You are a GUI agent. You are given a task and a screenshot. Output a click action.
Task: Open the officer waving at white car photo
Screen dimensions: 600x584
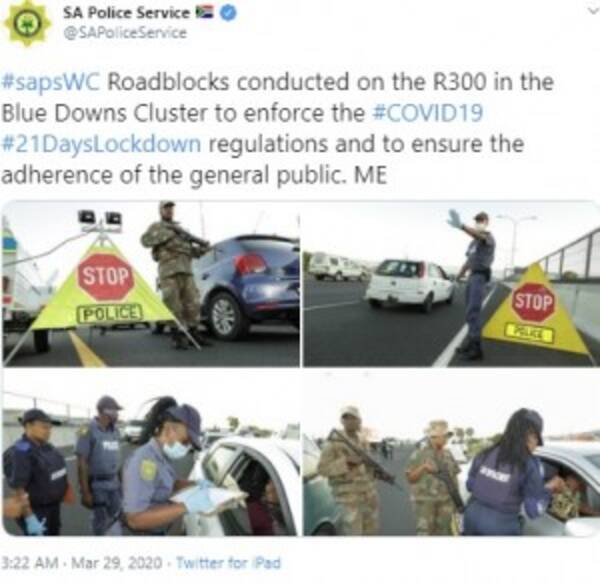coord(452,284)
